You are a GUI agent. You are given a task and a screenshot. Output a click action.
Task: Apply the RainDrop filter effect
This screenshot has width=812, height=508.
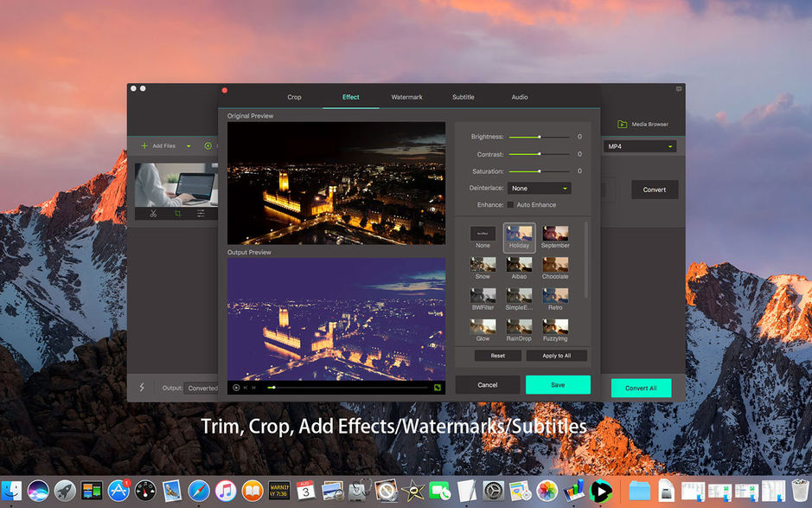[x=519, y=326]
